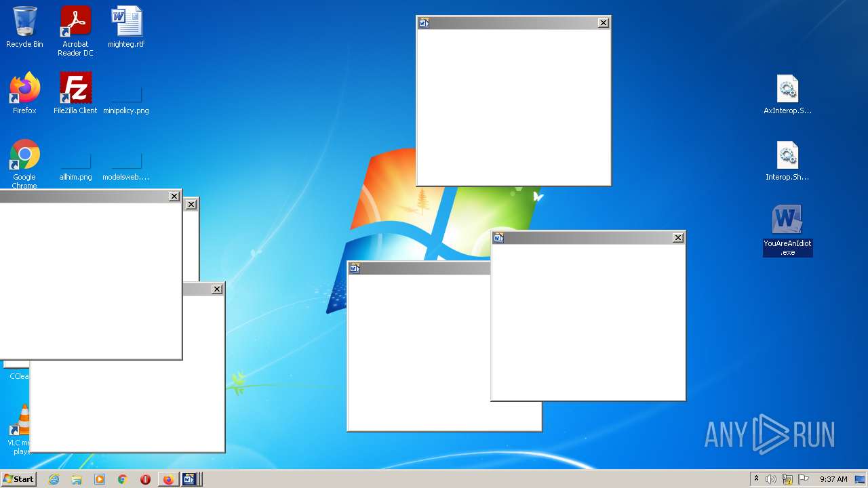Open the Action Center flag icon
Screen dimensions: 868x488
tap(804, 479)
